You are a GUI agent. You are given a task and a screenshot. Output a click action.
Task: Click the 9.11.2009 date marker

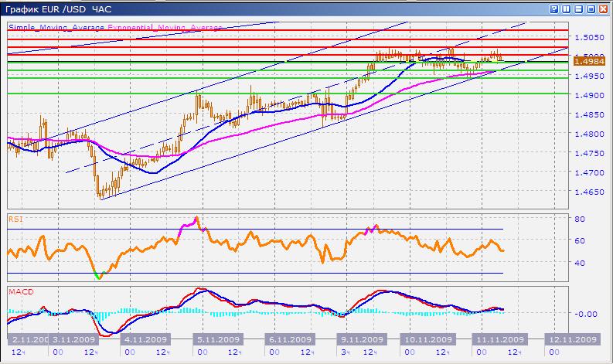click(x=362, y=339)
